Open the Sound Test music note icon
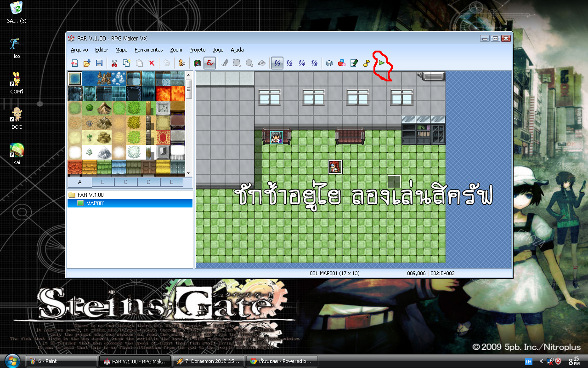The height and width of the screenshot is (368, 588). [367, 63]
